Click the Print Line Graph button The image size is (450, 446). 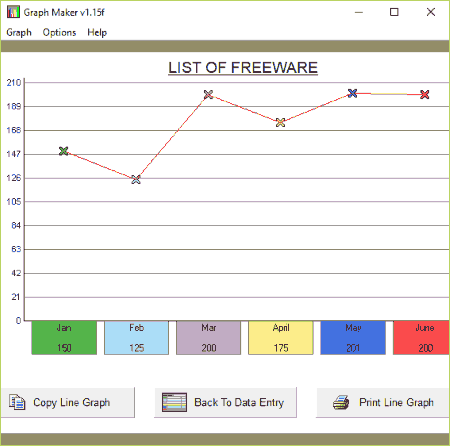pos(383,402)
